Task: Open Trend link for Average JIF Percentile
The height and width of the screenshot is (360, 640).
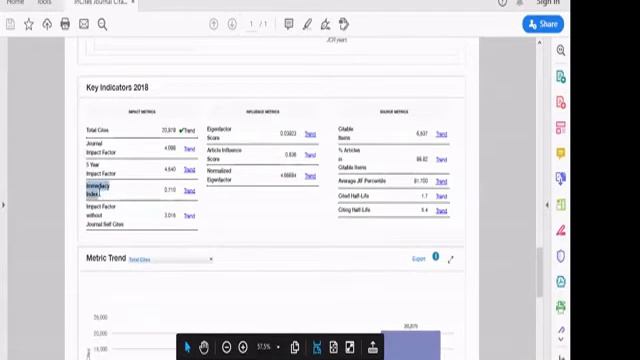Action: click(441, 181)
